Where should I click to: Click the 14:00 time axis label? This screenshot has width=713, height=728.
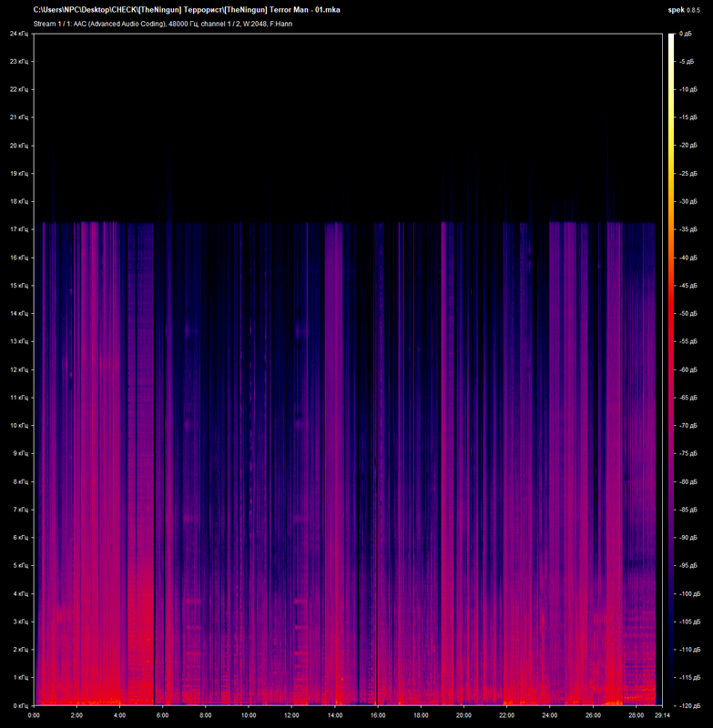click(335, 715)
